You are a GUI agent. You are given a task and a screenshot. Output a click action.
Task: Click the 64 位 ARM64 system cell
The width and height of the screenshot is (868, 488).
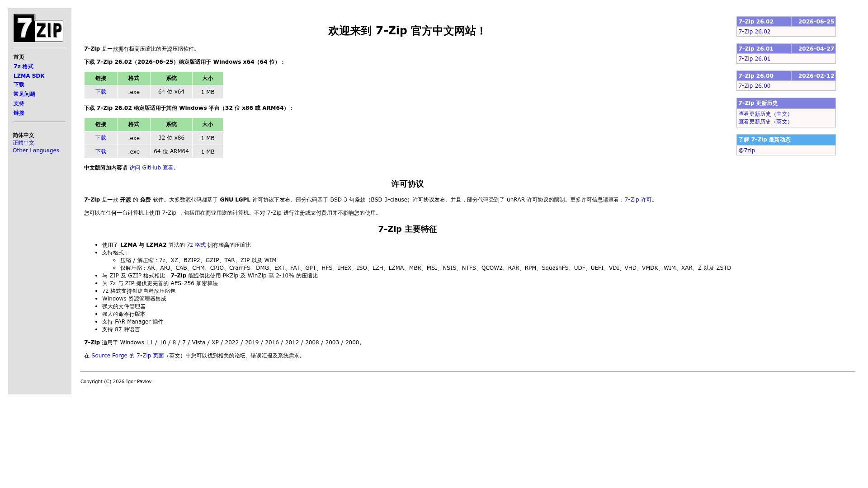pos(171,151)
